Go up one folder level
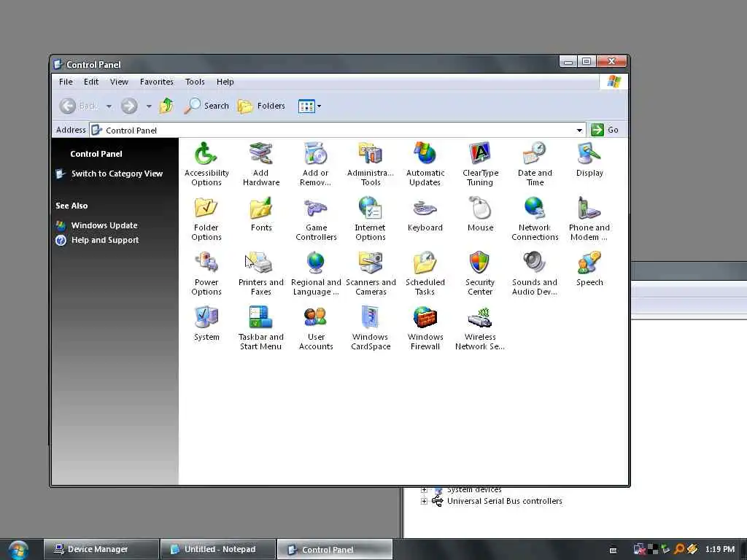The height and width of the screenshot is (560, 747). click(166, 106)
